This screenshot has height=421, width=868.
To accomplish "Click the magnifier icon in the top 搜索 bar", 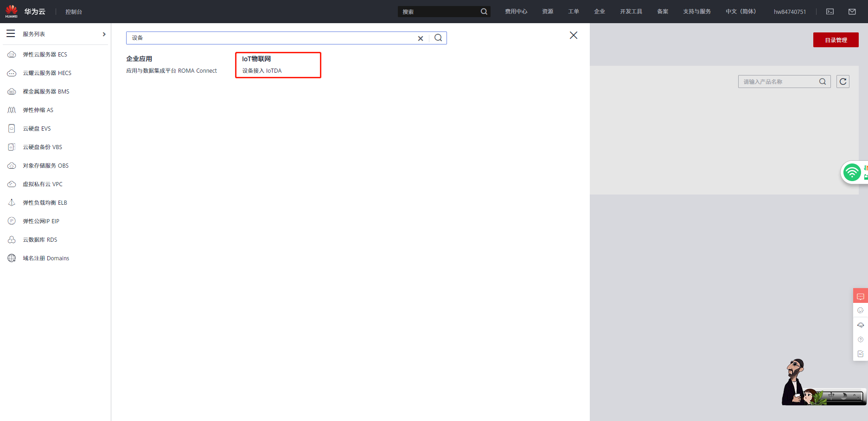I will tap(484, 12).
